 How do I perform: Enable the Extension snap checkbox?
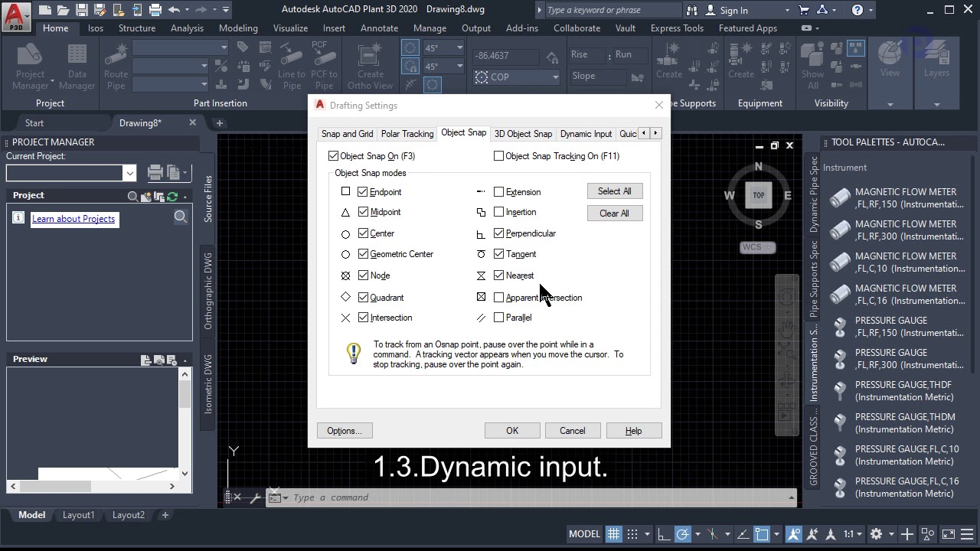(x=498, y=192)
